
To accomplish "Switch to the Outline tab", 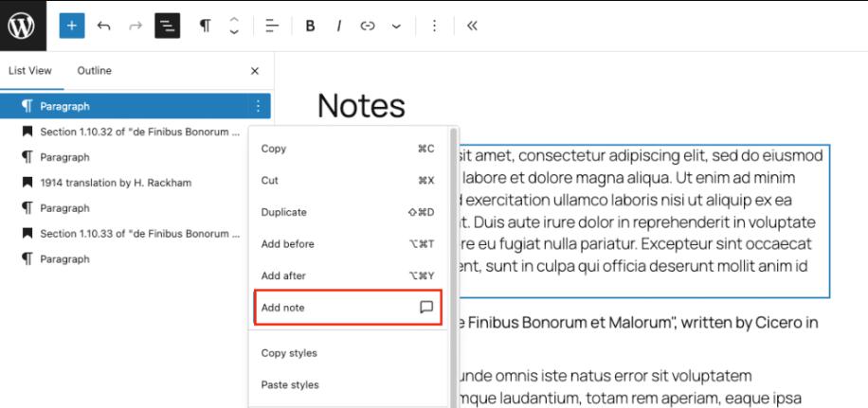I will point(94,71).
